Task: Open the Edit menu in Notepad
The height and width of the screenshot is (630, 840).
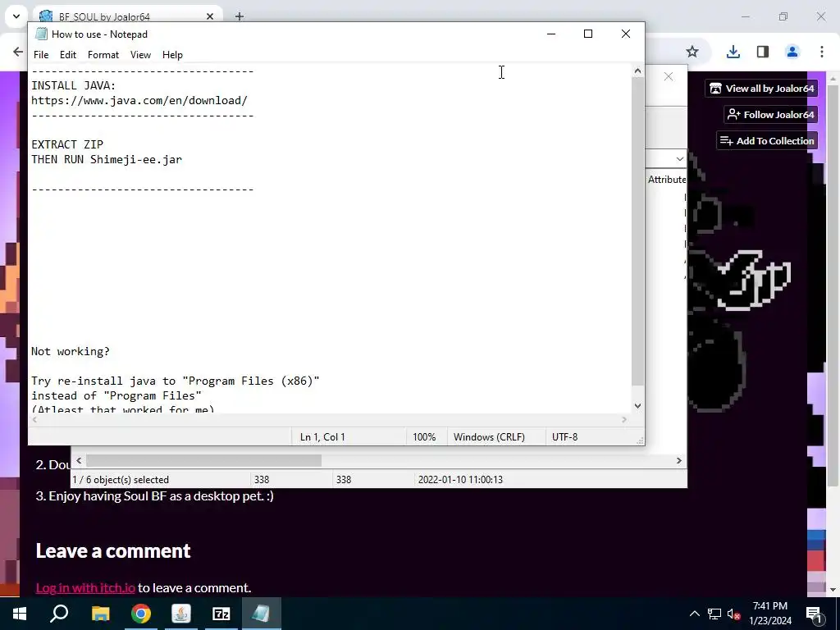Action: point(67,55)
